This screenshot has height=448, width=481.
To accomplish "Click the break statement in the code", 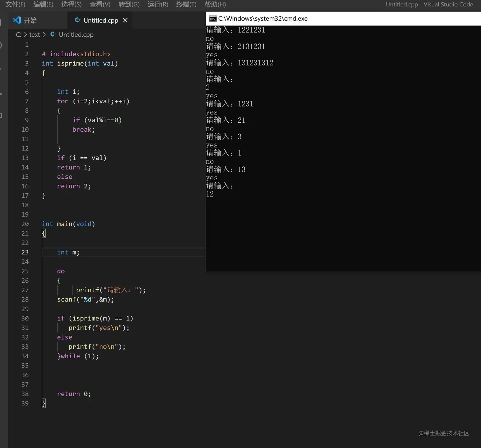I will point(84,129).
